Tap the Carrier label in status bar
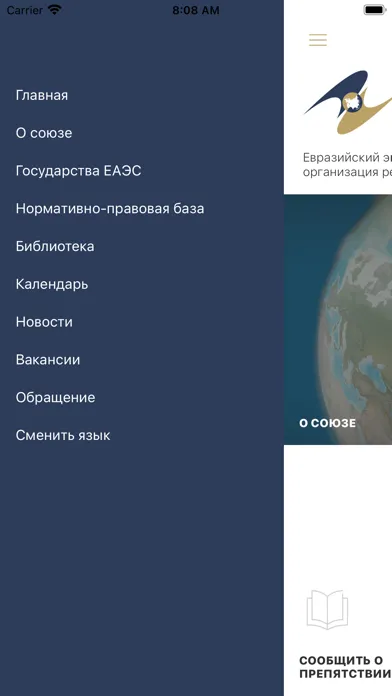Screen dimensions: 392x696 point(25,10)
